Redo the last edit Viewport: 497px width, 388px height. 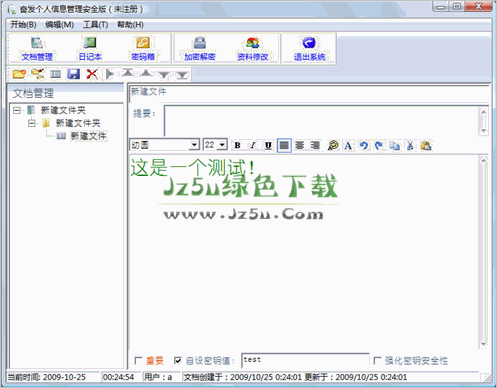point(379,145)
